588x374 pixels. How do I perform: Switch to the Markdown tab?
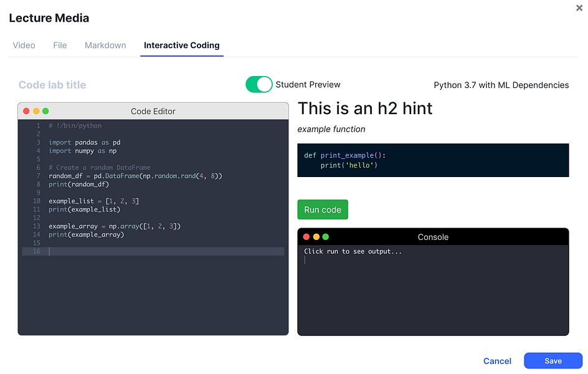[105, 46]
